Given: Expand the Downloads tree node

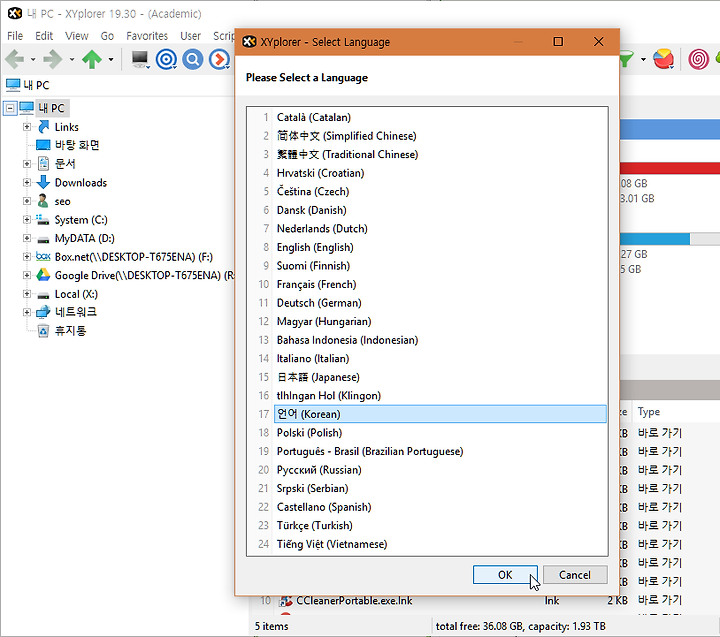Looking at the screenshot, I should (x=27, y=182).
